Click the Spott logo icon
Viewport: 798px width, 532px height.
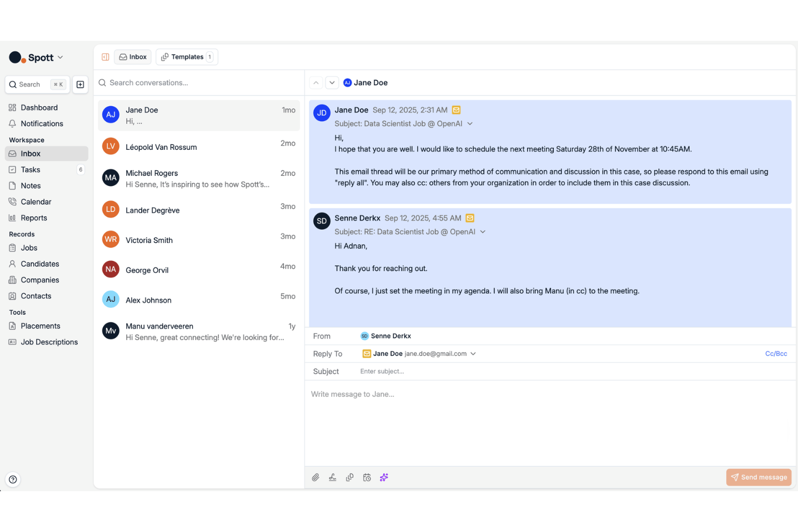click(x=17, y=58)
